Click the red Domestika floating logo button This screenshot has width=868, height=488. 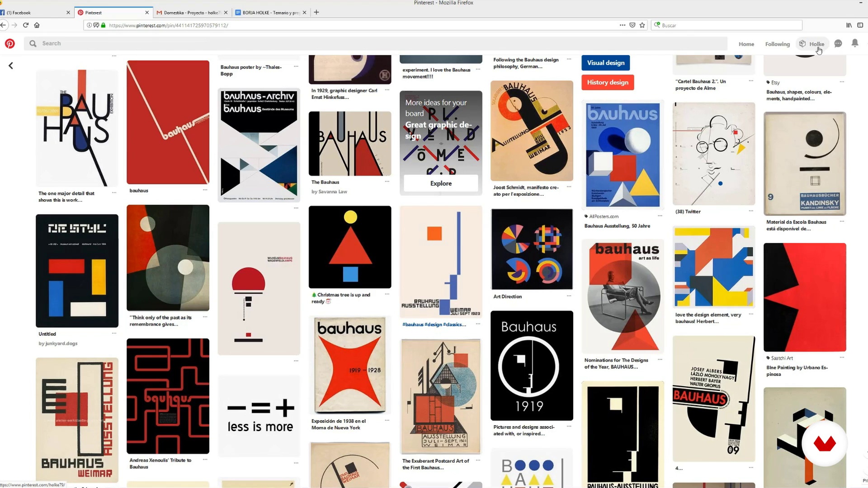825,443
